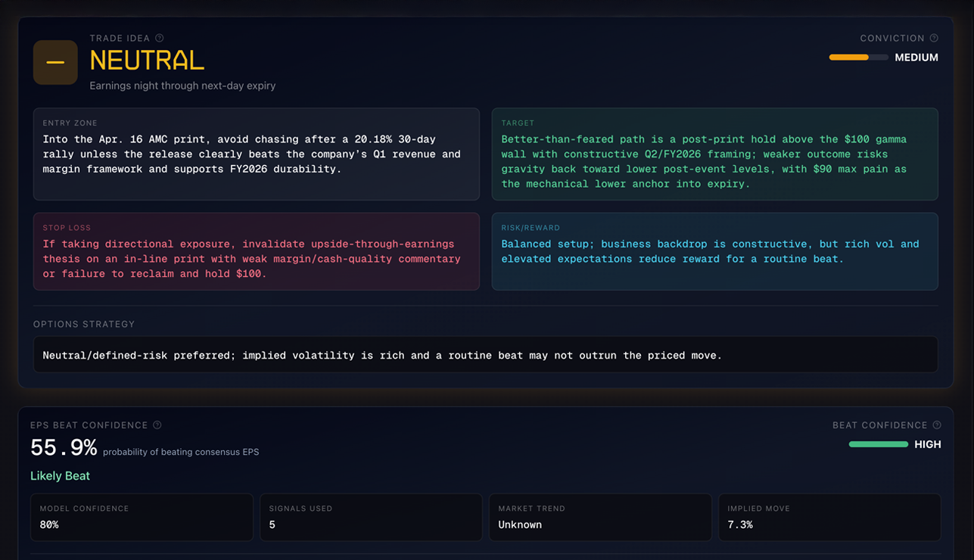Open the EPS Beat Confidence help tooltip icon
This screenshot has height=560, width=974.
click(x=157, y=425)
